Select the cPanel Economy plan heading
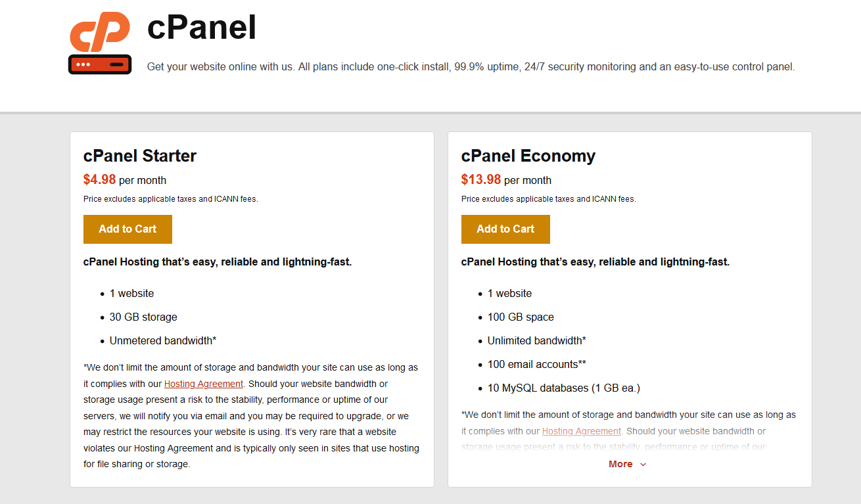The image size is (861, 504). pos(528,156)
